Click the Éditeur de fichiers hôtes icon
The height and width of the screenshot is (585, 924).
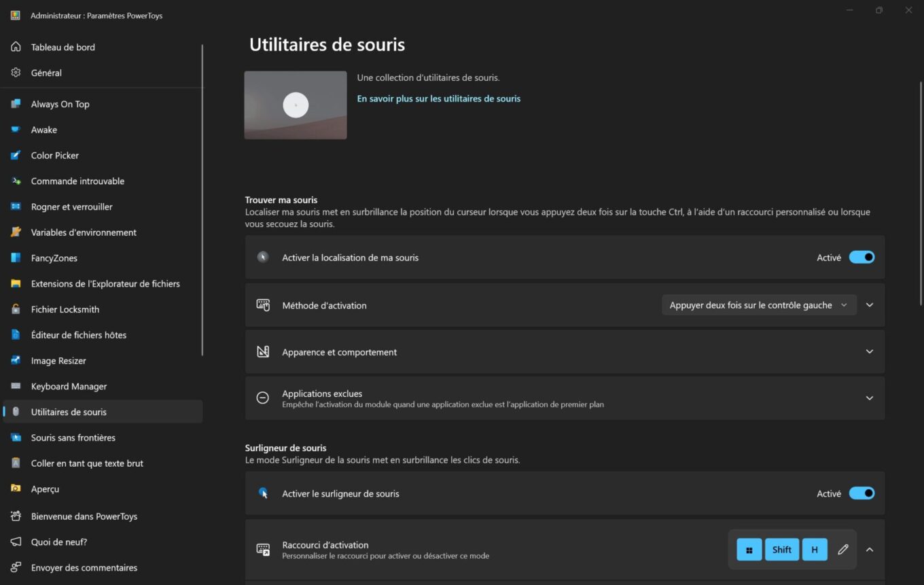tap(16, 335)
